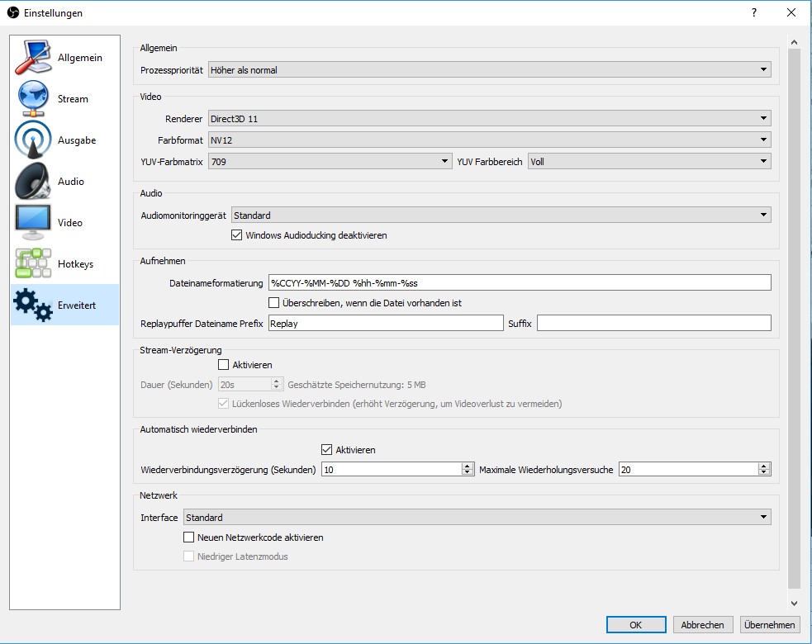Increase Wiederverbindungsverzögerung with up arrow

pyautogui.click(x=467, y=466)
